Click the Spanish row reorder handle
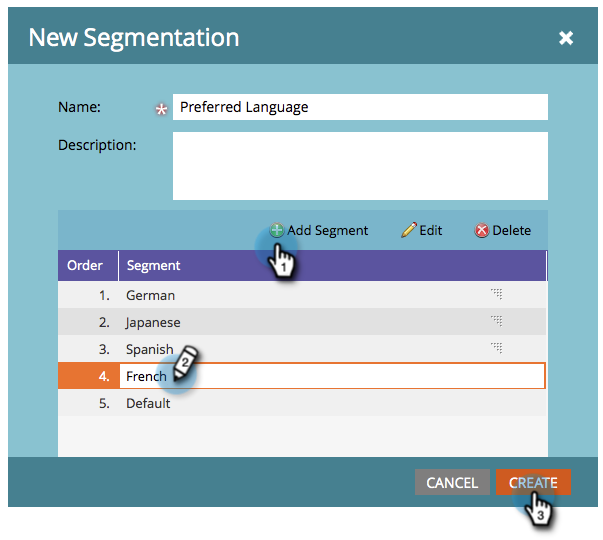 pyautogui.click(x=496, y=348)
